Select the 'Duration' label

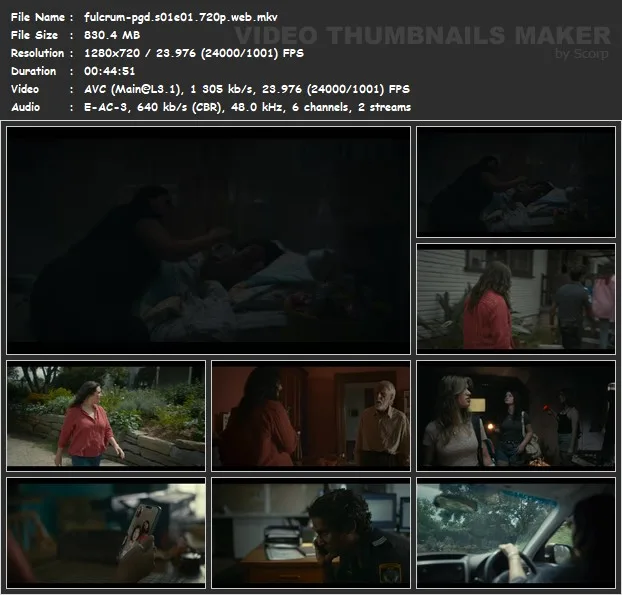point(33,71)
